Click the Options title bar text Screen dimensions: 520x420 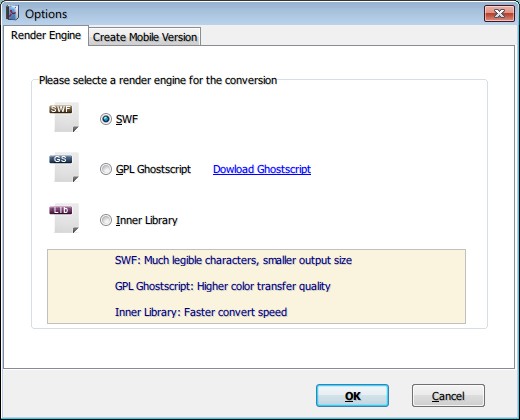[x=46, y=14]
